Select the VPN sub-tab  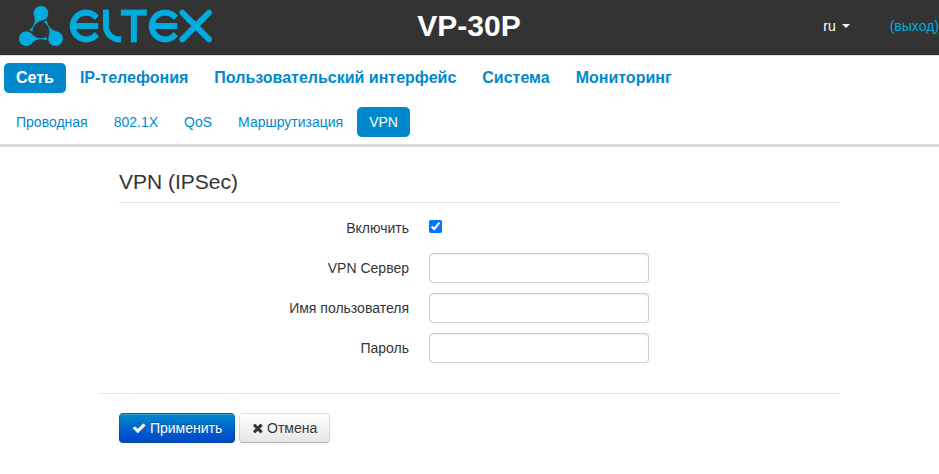[x=383, y=122]
